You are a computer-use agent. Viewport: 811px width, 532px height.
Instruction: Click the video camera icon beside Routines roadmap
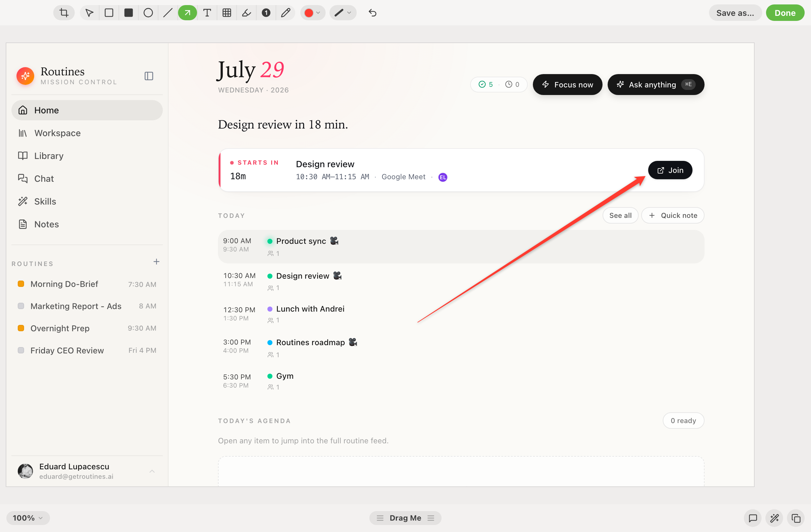pos(353,342)
